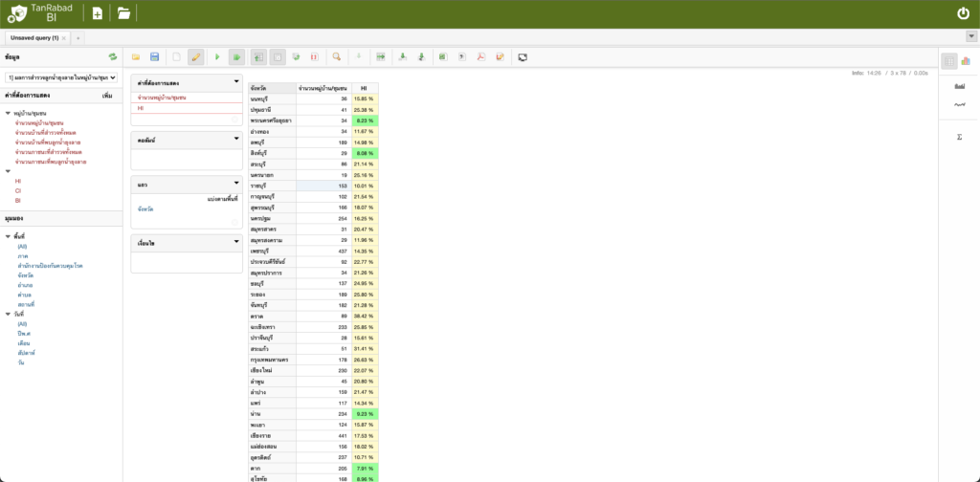Viewport: 980px width, 482px height.
Task: Click the sigma statistics icon
Action: [959, 137]
